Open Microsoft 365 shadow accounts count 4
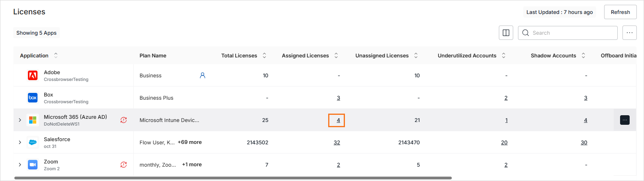 (586, 120)
